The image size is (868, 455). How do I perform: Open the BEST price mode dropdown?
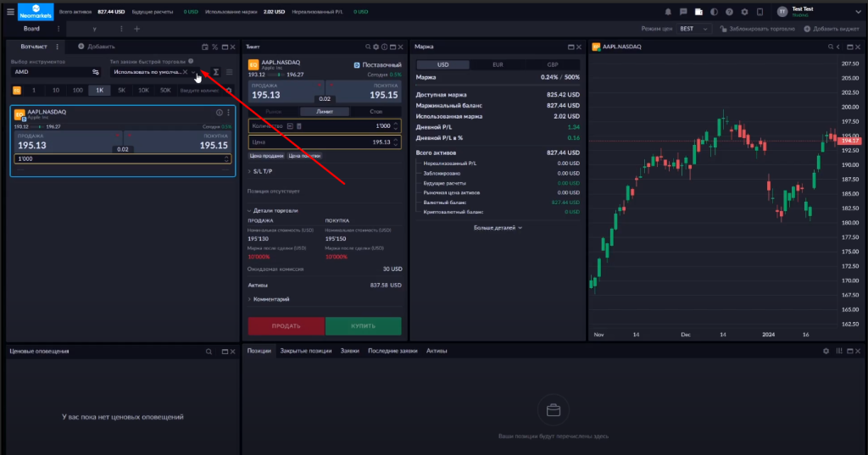click(693, 29)
